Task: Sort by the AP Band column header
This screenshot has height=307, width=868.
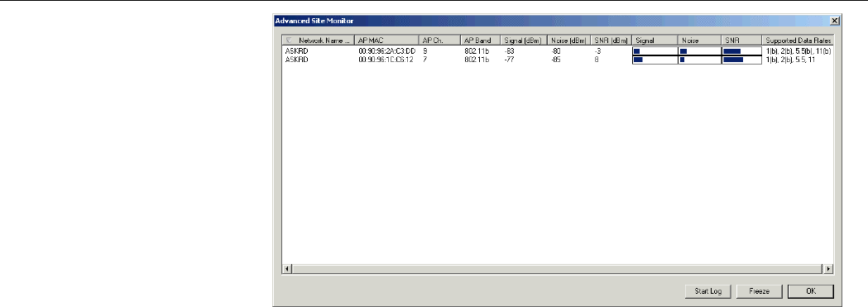Action: point(481,41)
